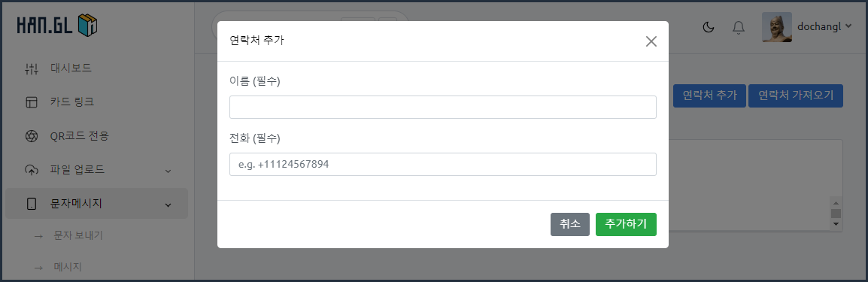Click the HAN.GL logo
Screen dimensions: 868x282
pos(57,25)
